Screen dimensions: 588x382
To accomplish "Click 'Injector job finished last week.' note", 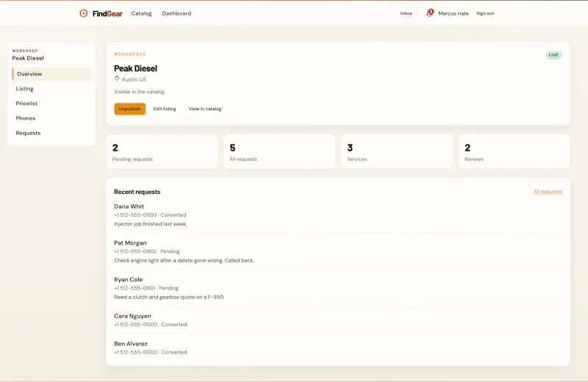I will click(151, 224).
